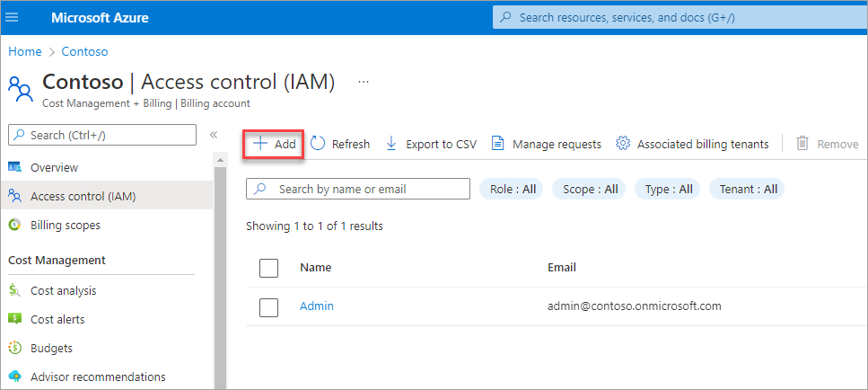The width and height of the screenshot is (868, 390).
Task: Click the Refresh button label
Action: tap(351, 144)
